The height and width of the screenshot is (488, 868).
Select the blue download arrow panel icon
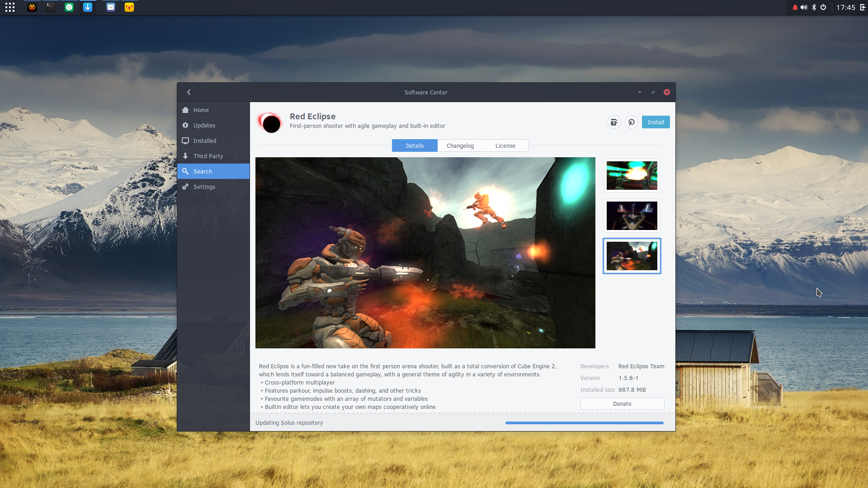tap(88, 7)
